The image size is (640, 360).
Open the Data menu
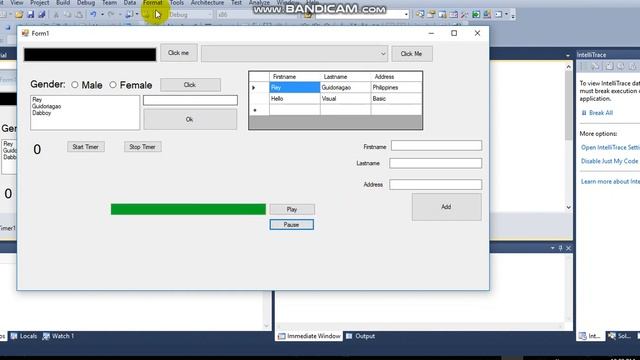[130, 3]
